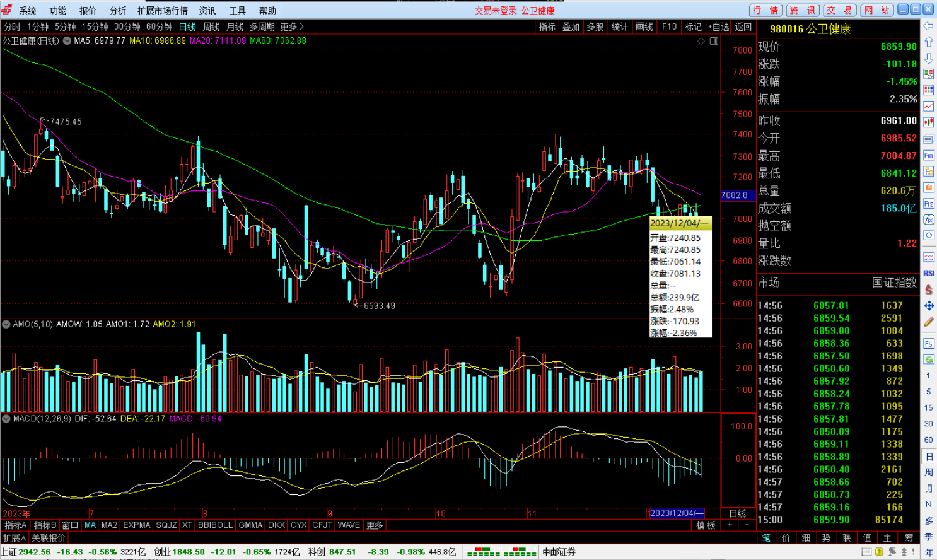This screenshot has height=560, width=937.
Task: Click the 行情 button in title bar
Action: [x=766, y=10]
